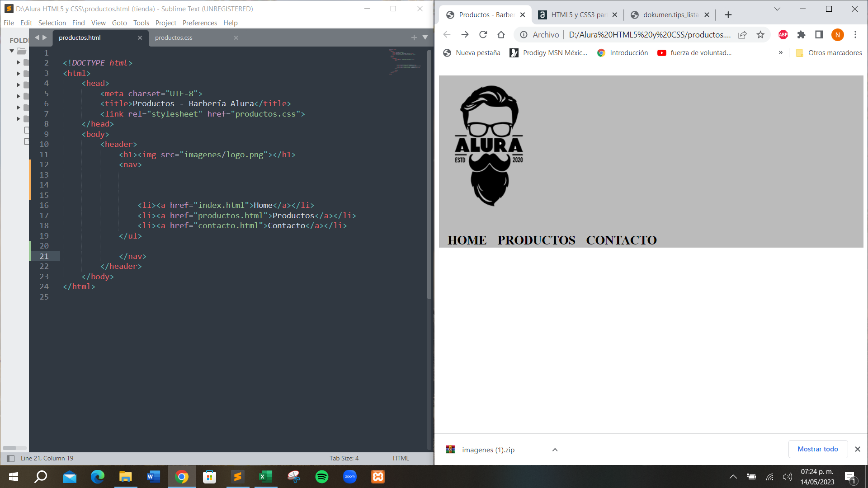Open the Goto menu
Viewport: 868px width, 488px height.
coord(119,23)
